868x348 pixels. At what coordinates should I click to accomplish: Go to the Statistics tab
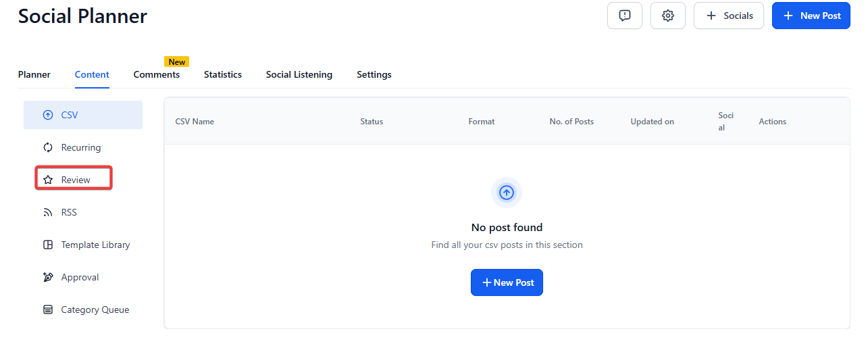223,74
